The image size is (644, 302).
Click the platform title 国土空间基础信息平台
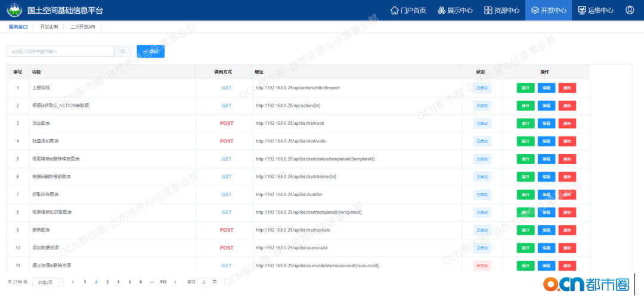tap(65, 10)
